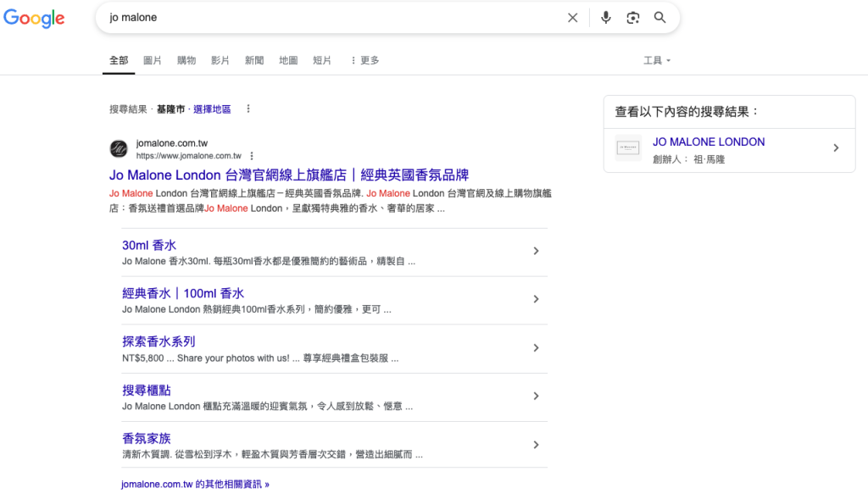Expand the 搜尋櫃點 row chevron

click(536, 396)
